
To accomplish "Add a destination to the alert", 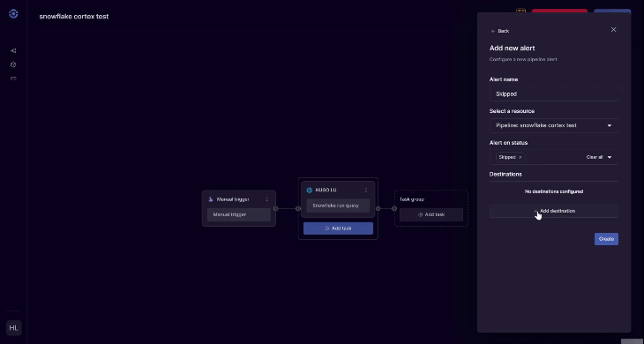I will 554,211.
